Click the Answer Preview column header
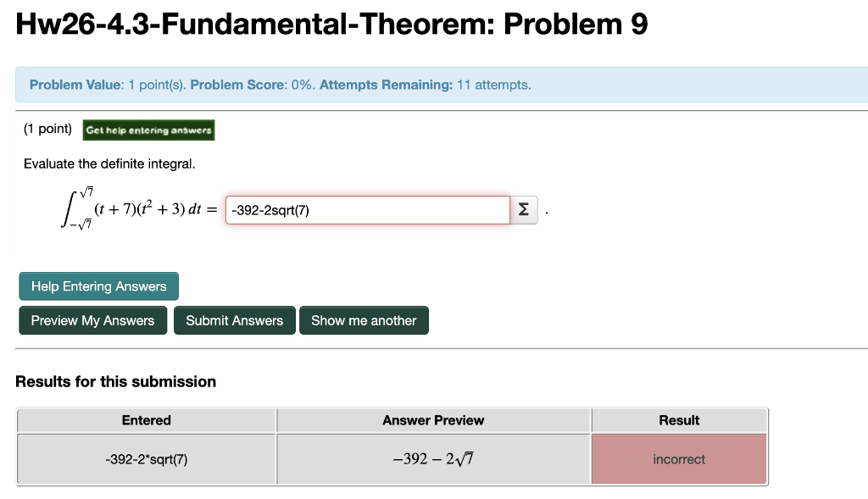The image size is (868, 499). coord(433,420)
